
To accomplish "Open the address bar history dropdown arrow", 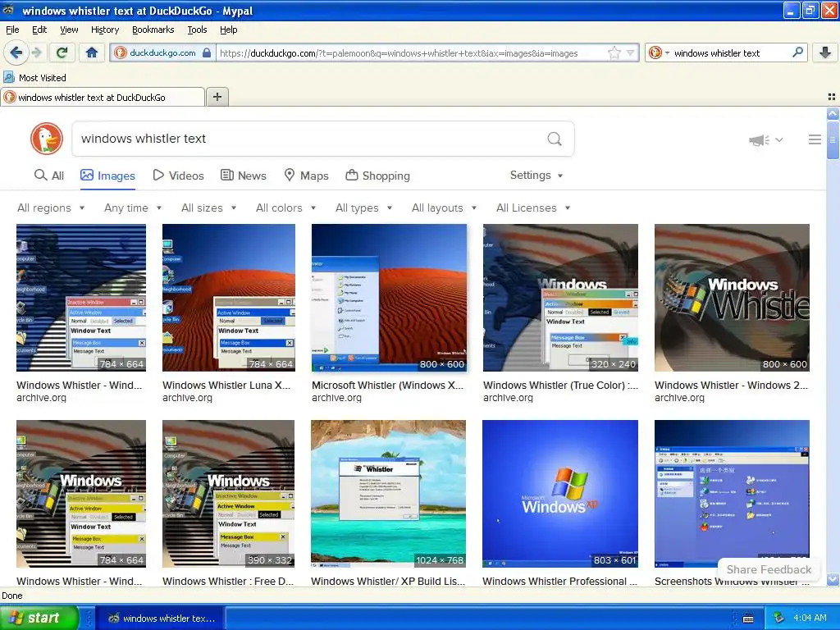I will (x=631, y=53).
